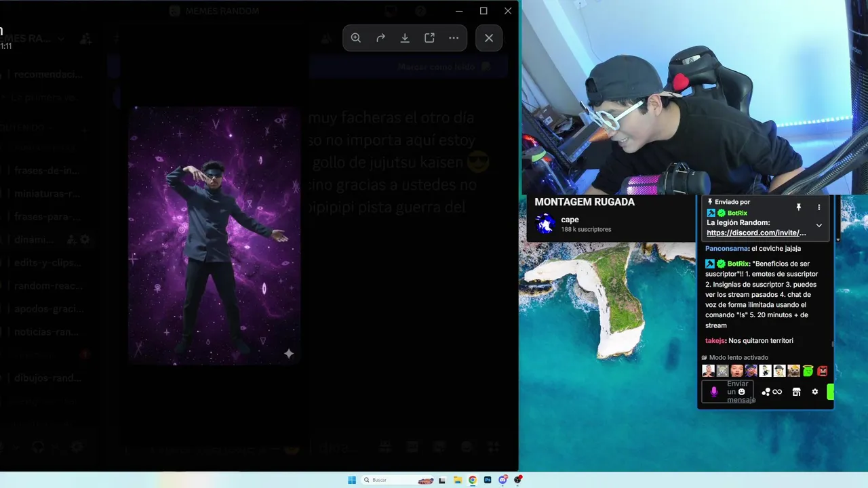Open Task View from the taskbar
Viewport: 868px width, 488px height.
(x=442, y=480)
